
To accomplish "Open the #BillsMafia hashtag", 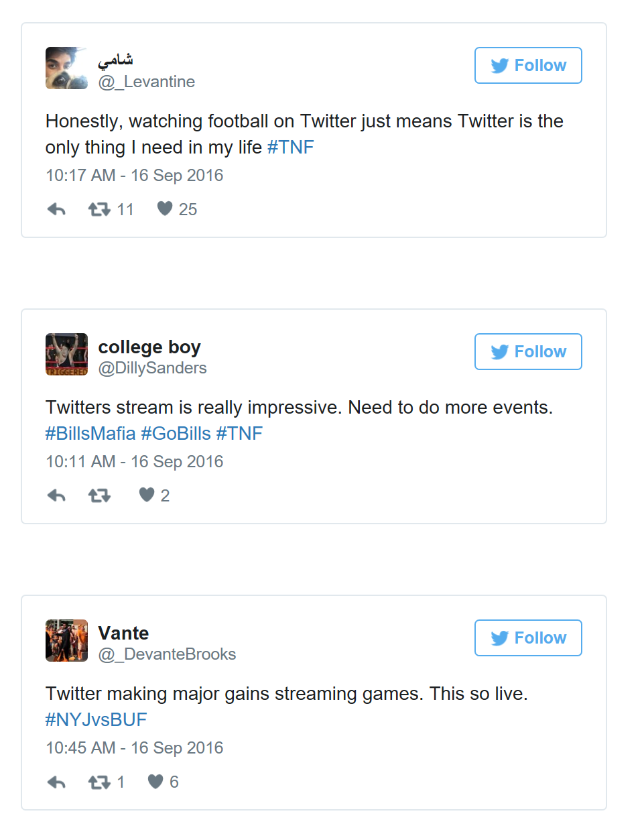I will coord(90,434).
